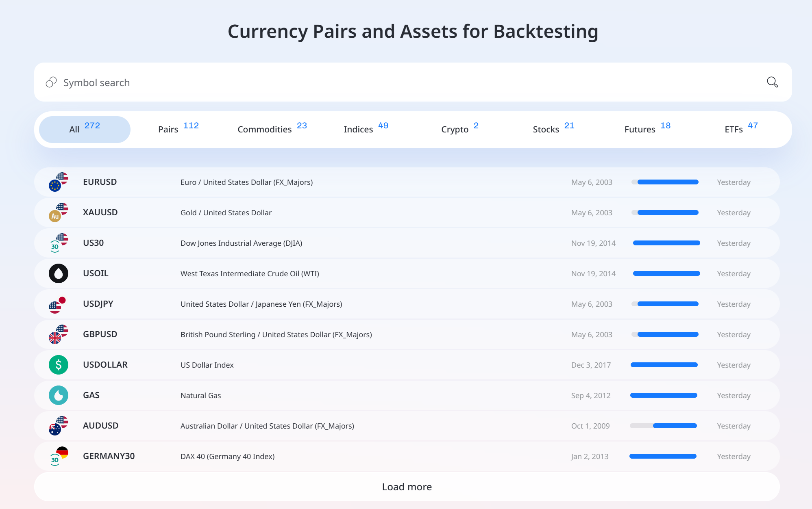The height and width of the screenshot is (509, 812).
Task: Open the Crypto tab
Action: [459, 129]
